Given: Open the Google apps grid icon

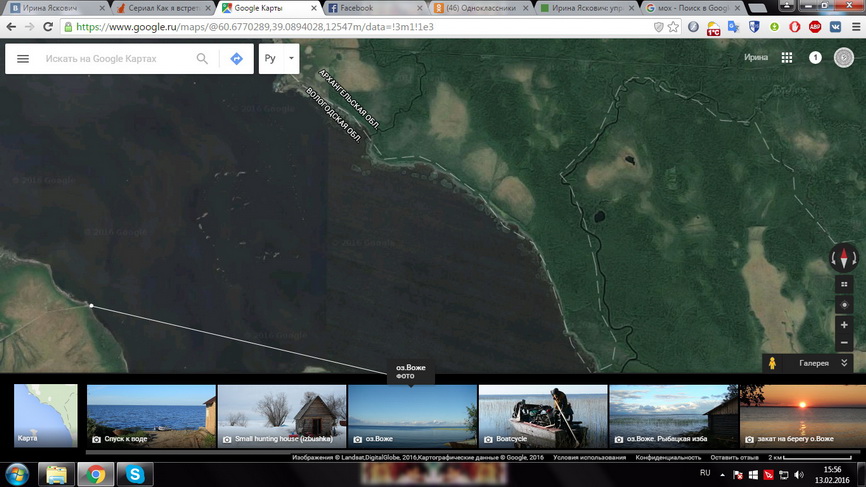Looking at the screenshot, I should coord(786,57).
